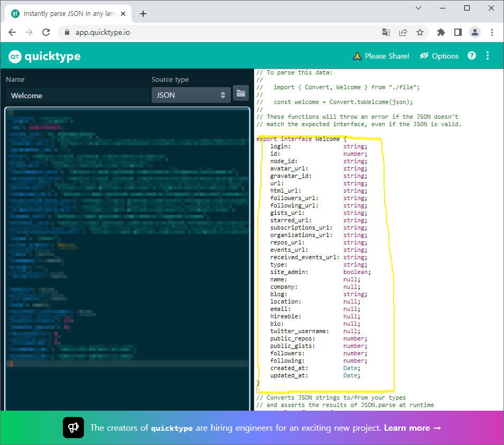Click the 'Converts JSON strings to/from your types' comment
This screenshot has width=504, height=445.
(x=331, y=397)
